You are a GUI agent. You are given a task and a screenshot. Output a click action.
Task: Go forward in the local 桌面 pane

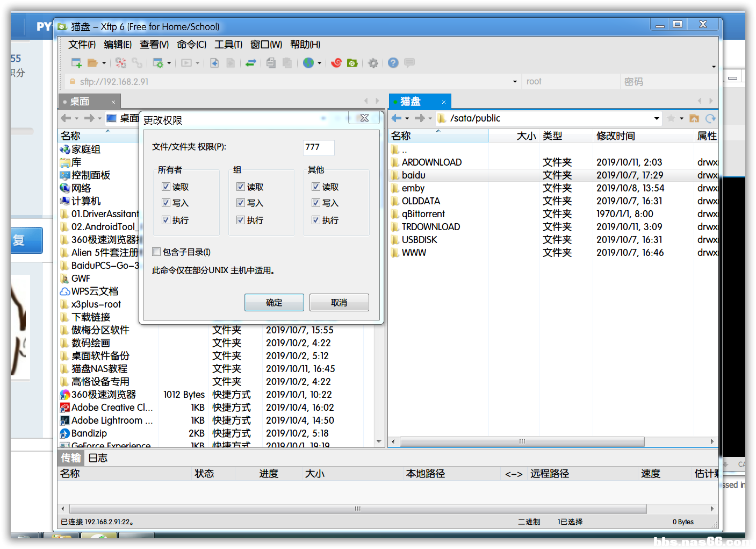click(x=89, y=118)
